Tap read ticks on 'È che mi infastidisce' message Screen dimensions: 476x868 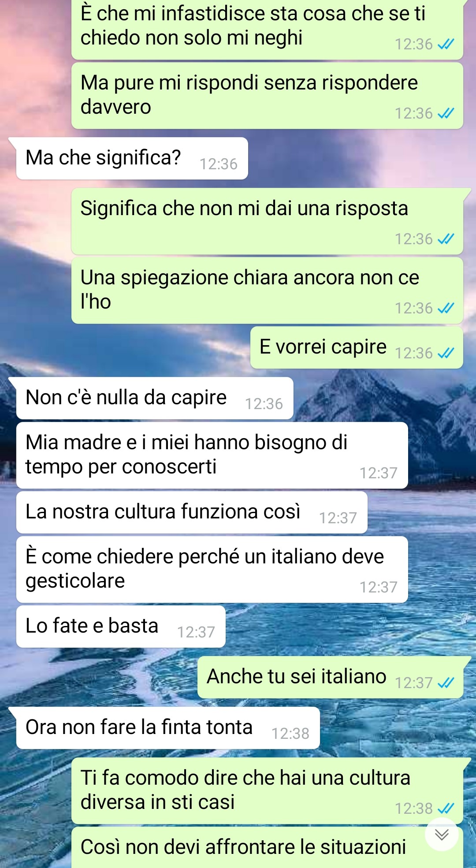(446, 44)
